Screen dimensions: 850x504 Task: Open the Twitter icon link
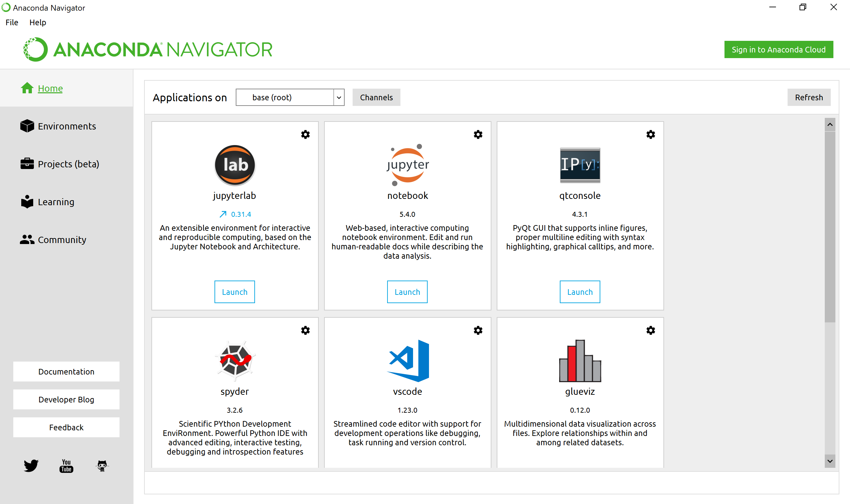[31, 465]
